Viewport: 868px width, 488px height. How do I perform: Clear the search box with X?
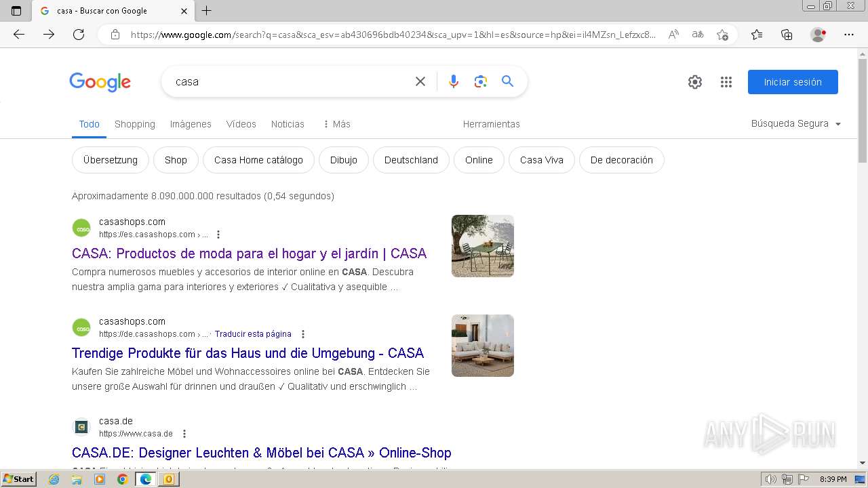(420, 81)
